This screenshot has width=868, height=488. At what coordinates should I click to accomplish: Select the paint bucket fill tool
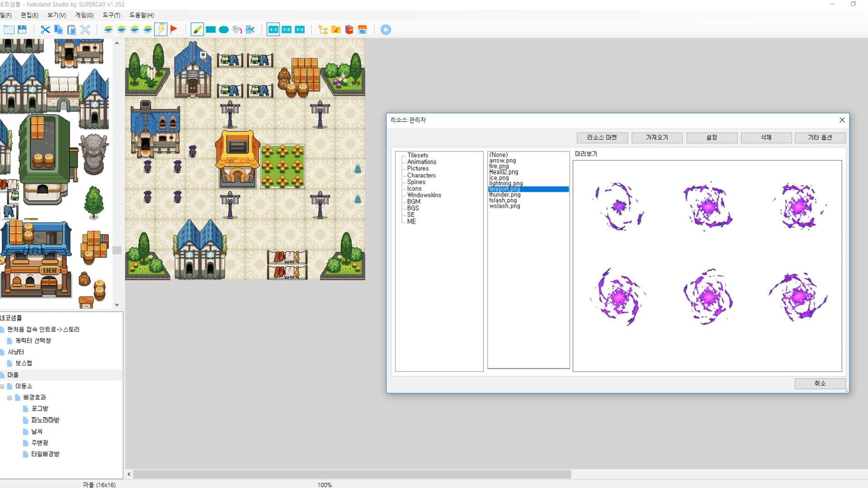(237, 30)
